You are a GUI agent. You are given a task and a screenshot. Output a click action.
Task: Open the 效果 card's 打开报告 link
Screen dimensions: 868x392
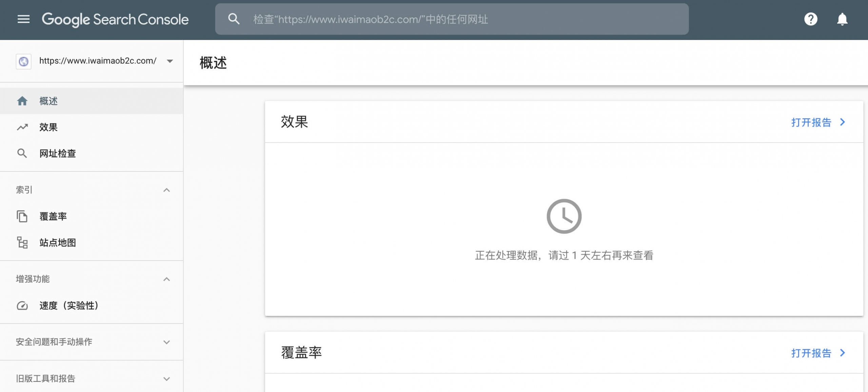[x=811, y=122]
